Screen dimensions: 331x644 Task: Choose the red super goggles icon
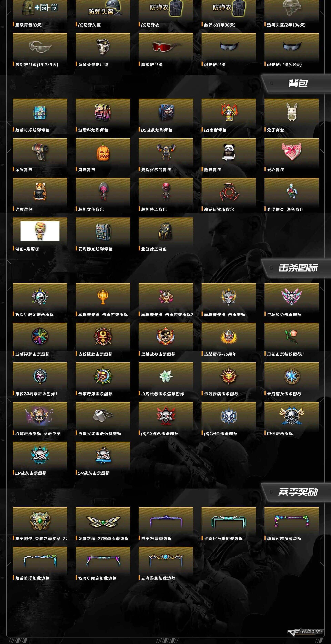(166, 47)
